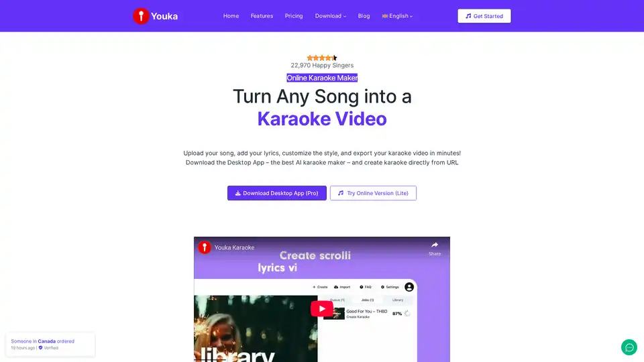Click the Share arrow on the video
The image size is (644, 362).
[x=435, y=248]
